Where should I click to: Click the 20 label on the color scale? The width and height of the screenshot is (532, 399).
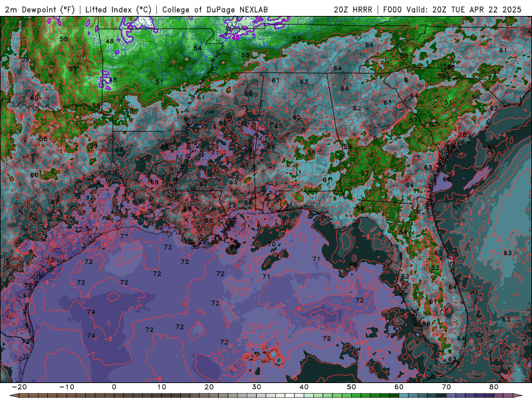pos(209,387)
